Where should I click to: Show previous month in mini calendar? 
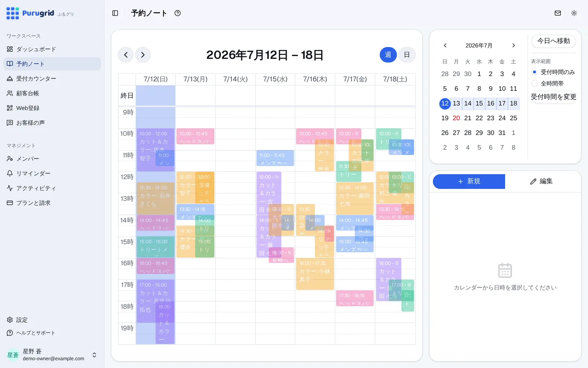coord(445,45)
